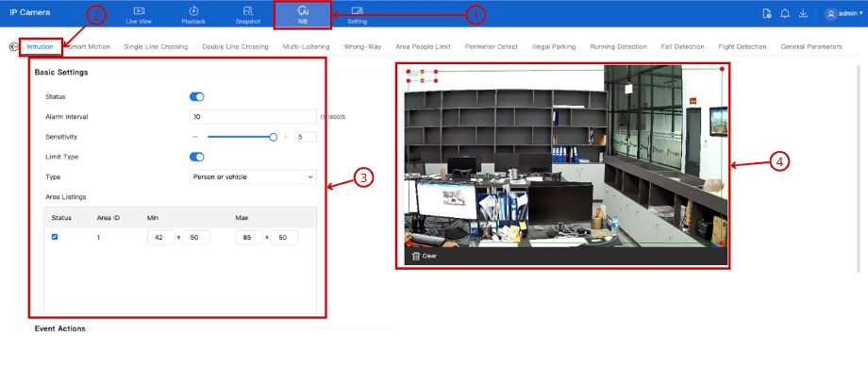Click the minus icon for Sensitivity
868x385 pixels.
coord(195,137)
